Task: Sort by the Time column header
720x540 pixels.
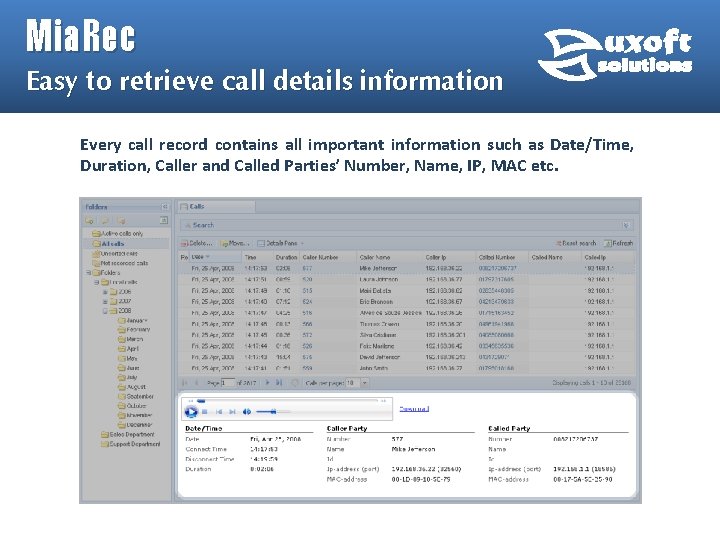Action: click(x=258, y=257)
